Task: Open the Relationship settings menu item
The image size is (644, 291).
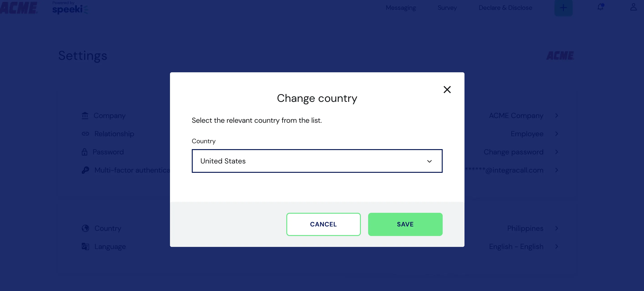Action: click(114, 134)
